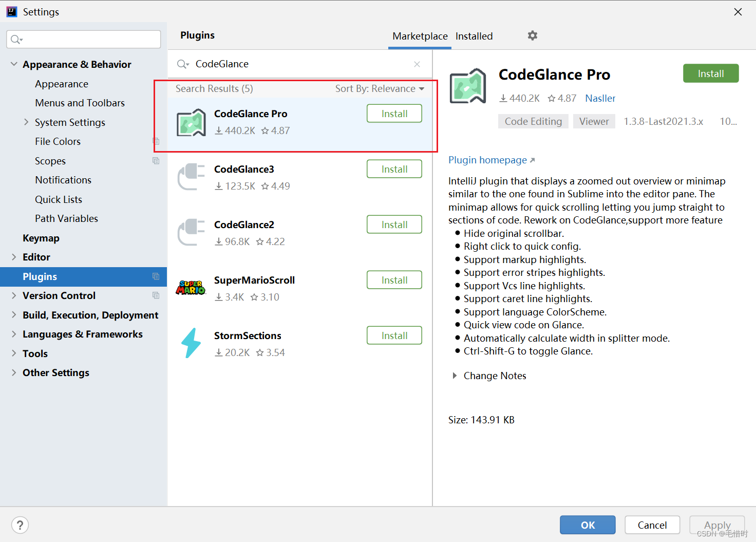This screenshot has width=756, height=542.
Task: Open the Sort By Relevance dropdown
Action: tap(380, 88)
